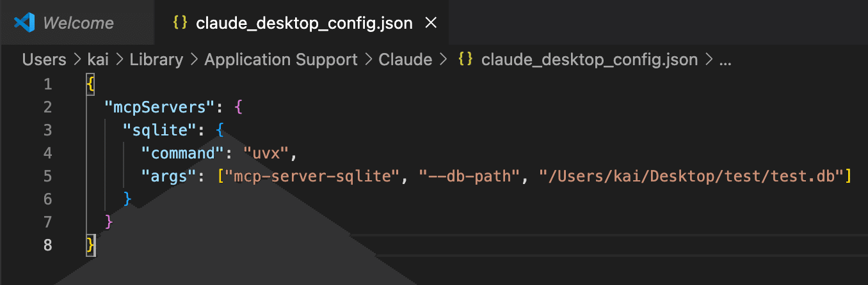868x285 pixels.
Task: Click the JSON braces icon in the file tab
Action: [x=181, y=23]
